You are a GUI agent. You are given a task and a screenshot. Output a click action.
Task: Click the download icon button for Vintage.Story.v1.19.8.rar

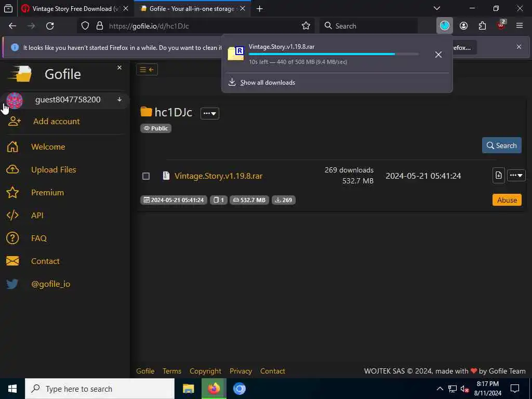(498, 176)
